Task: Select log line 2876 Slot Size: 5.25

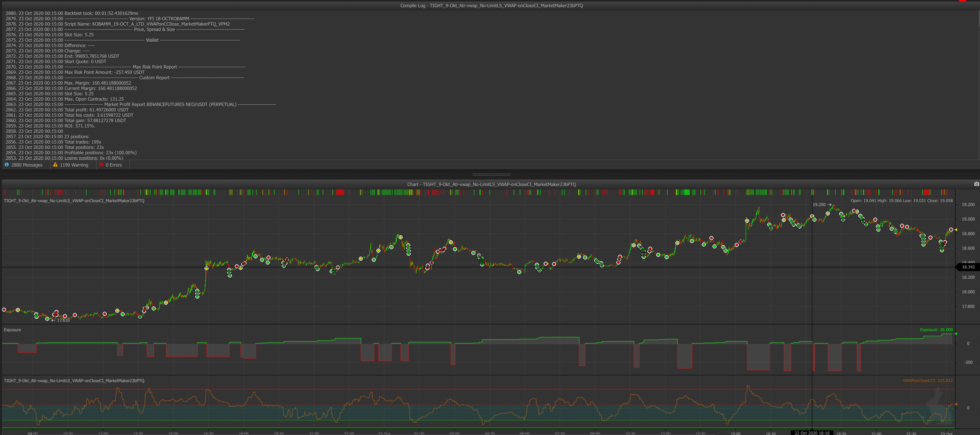Action: [x=49, y=35]
